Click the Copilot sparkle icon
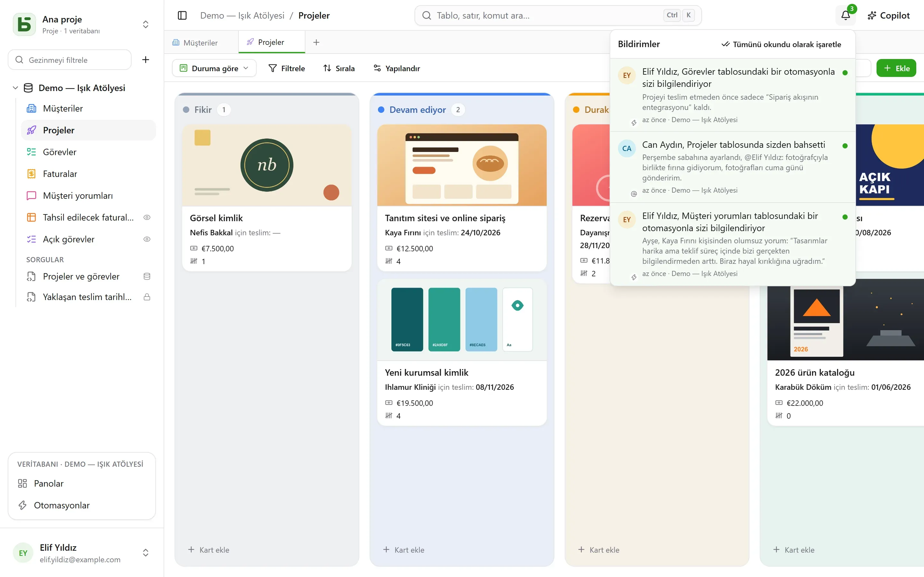 pos(872,15)
